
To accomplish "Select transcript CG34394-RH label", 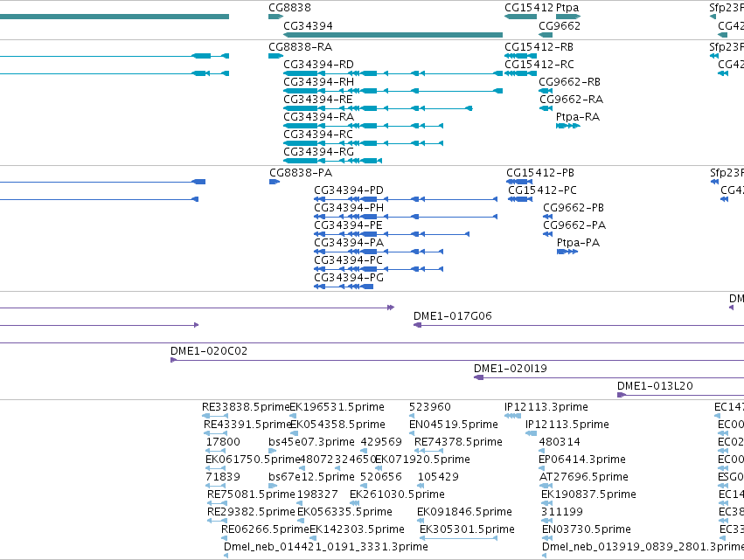I will [x=318, y=81].
